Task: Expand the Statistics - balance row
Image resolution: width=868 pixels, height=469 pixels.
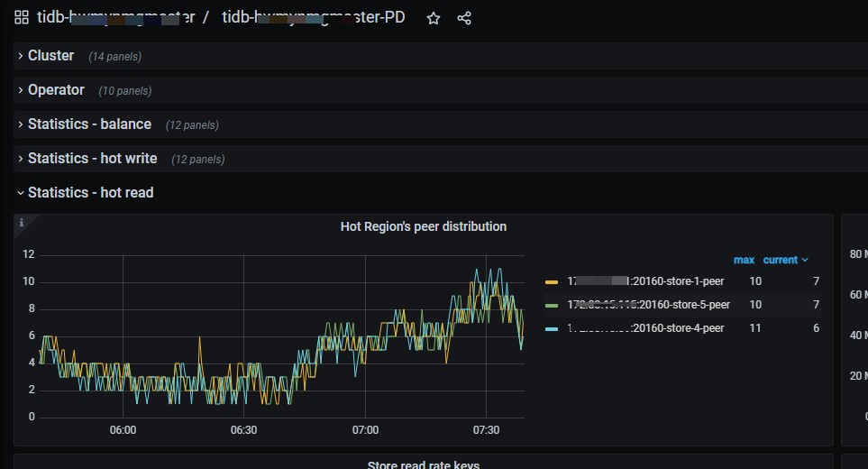Action: point(89,124)
